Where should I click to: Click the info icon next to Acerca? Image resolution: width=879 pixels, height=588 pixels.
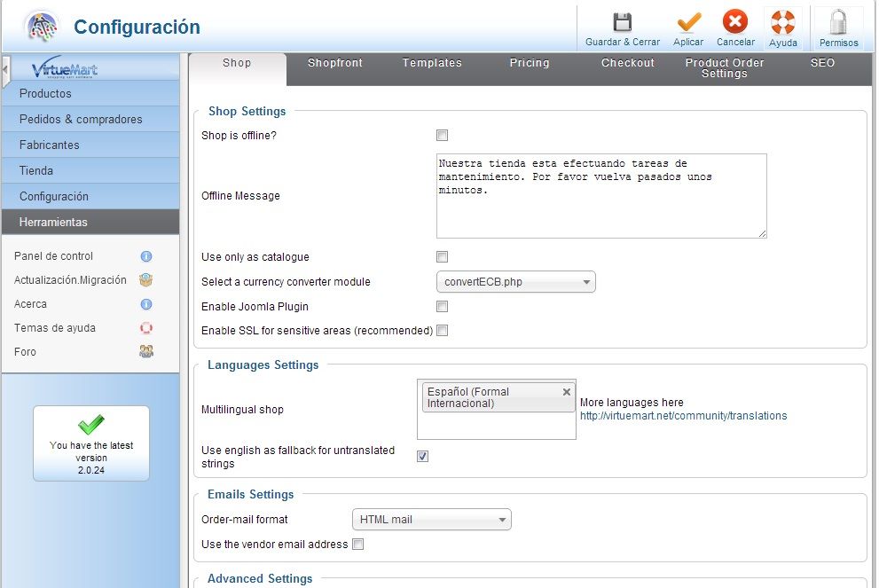[146, 304]
